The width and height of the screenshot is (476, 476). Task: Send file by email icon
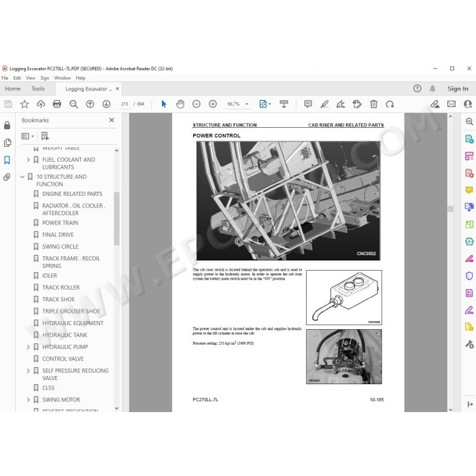click(452, 104)
